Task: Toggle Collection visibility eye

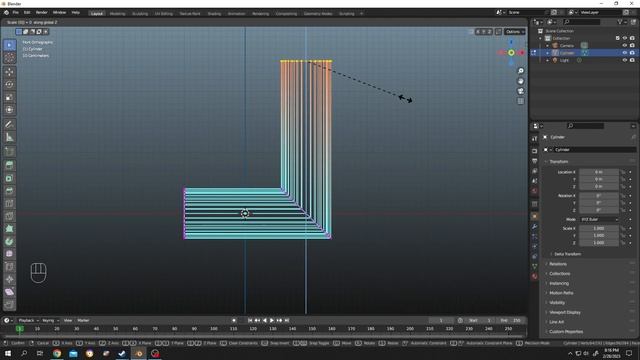Action: pyautogui.click(x=624, y=38)
